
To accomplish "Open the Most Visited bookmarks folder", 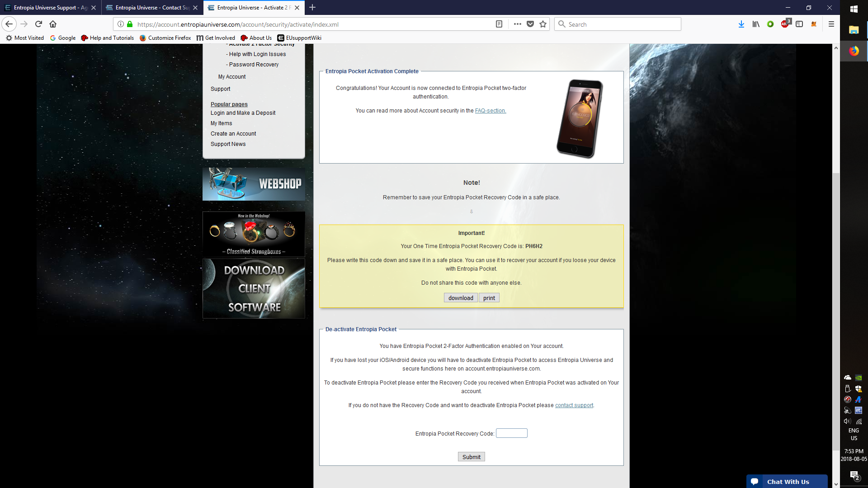I will [25, 38].
